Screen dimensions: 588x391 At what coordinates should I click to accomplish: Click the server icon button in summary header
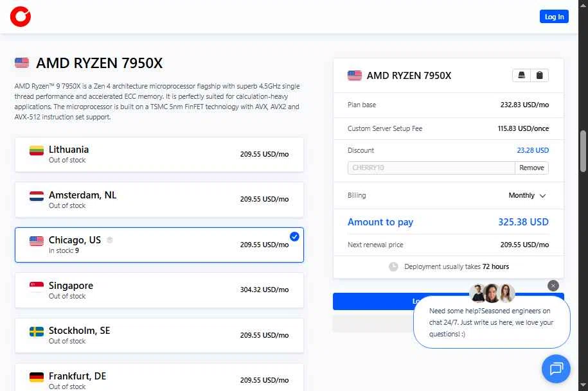521,75
